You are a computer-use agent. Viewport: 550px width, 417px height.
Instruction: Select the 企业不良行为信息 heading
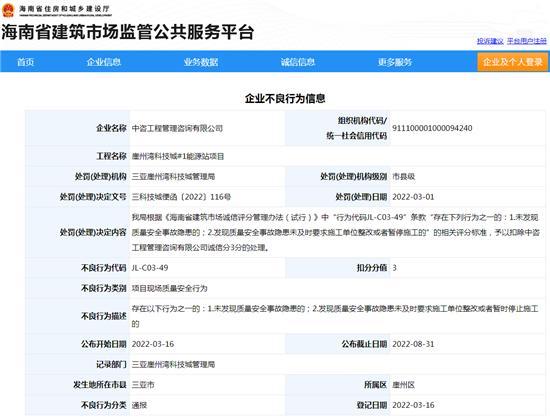click(285, 99)
